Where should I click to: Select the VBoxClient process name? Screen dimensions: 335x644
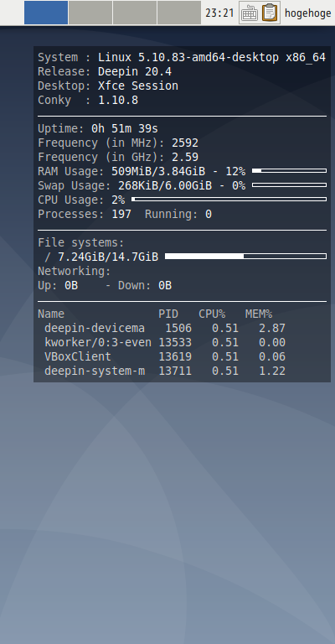[78, 356]
